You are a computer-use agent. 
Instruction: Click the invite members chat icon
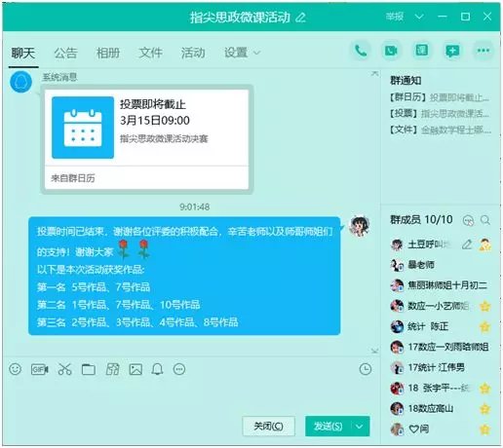tap(452, 51)
